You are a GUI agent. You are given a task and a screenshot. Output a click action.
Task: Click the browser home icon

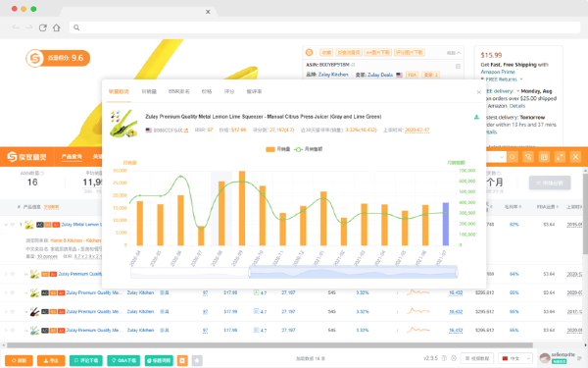(x=56, y=27)
